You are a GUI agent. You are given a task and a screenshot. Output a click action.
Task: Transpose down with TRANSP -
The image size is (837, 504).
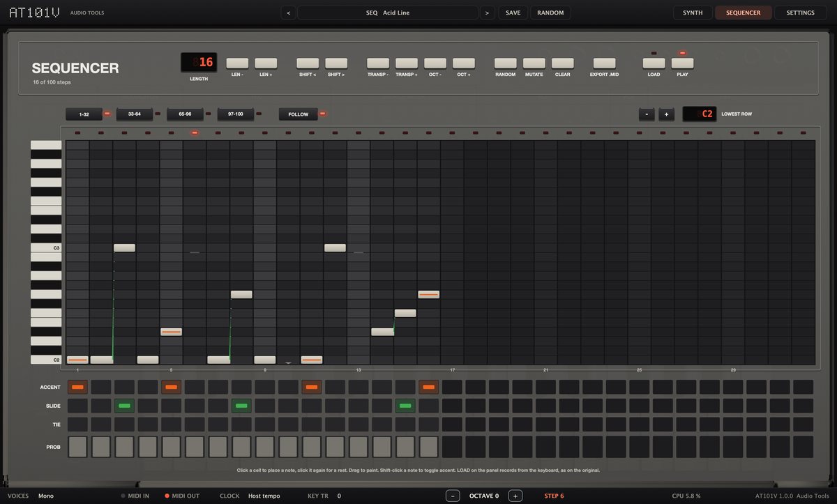pyautogui.click(x=378, y=63)
